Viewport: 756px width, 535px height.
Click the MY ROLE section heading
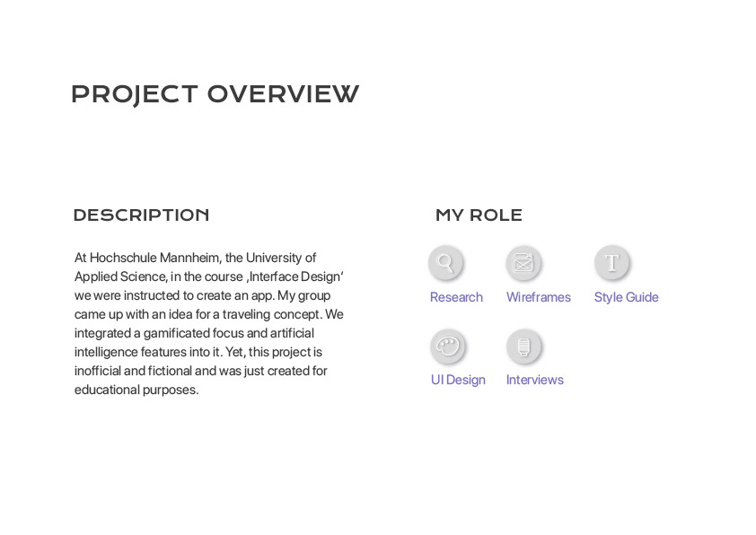(x=479, y=215)
